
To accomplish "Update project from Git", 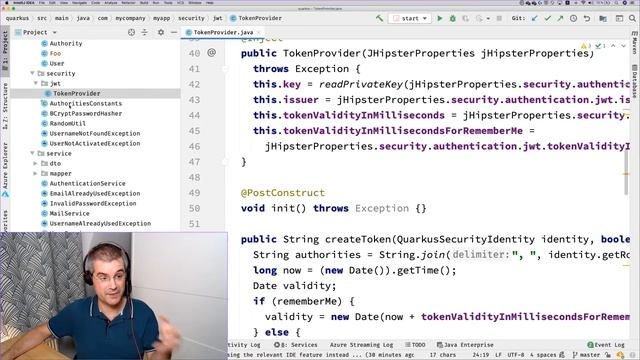I will [534, 18].
